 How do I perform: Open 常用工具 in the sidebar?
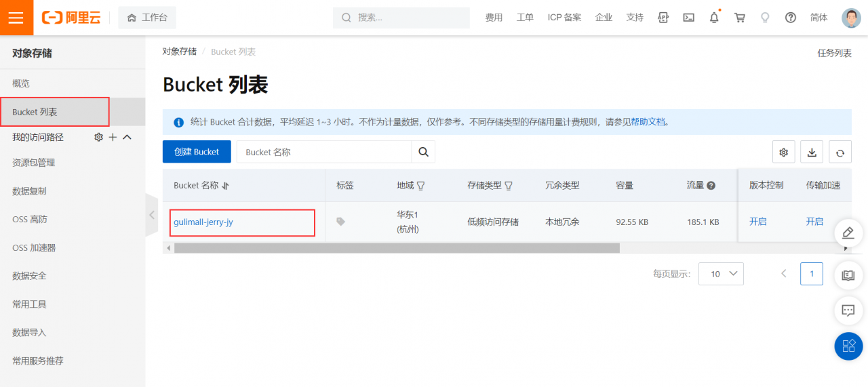point(30,304)
